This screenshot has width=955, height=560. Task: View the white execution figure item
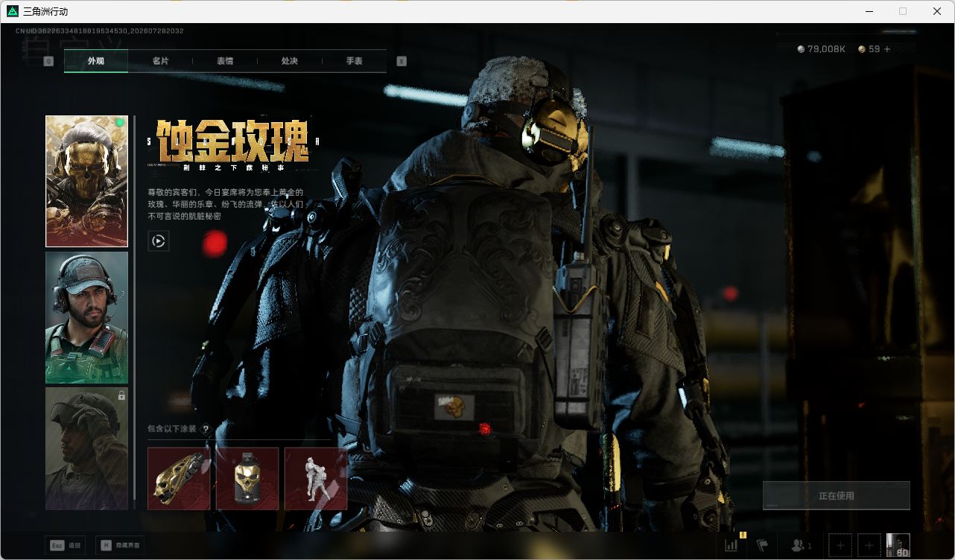pos(316,478)
